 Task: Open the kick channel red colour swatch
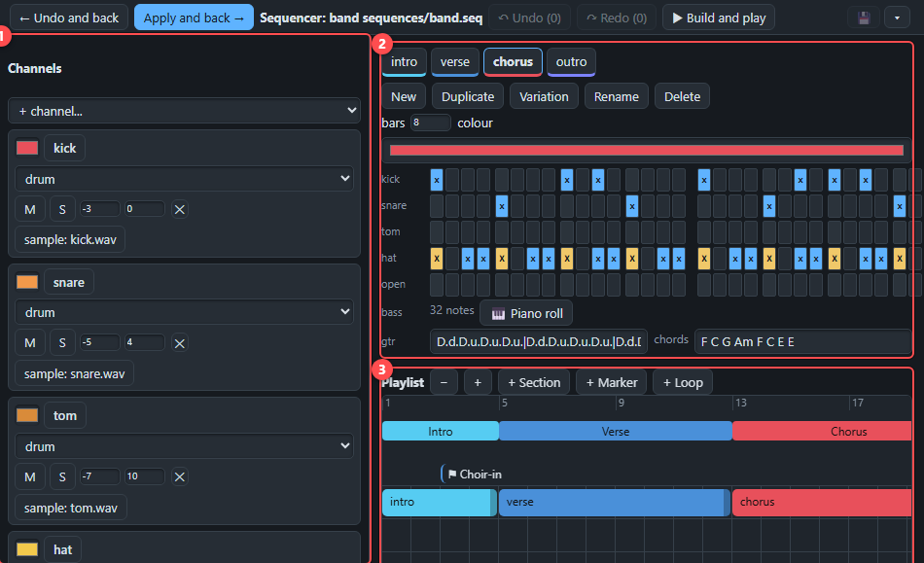tap(27, 148)
